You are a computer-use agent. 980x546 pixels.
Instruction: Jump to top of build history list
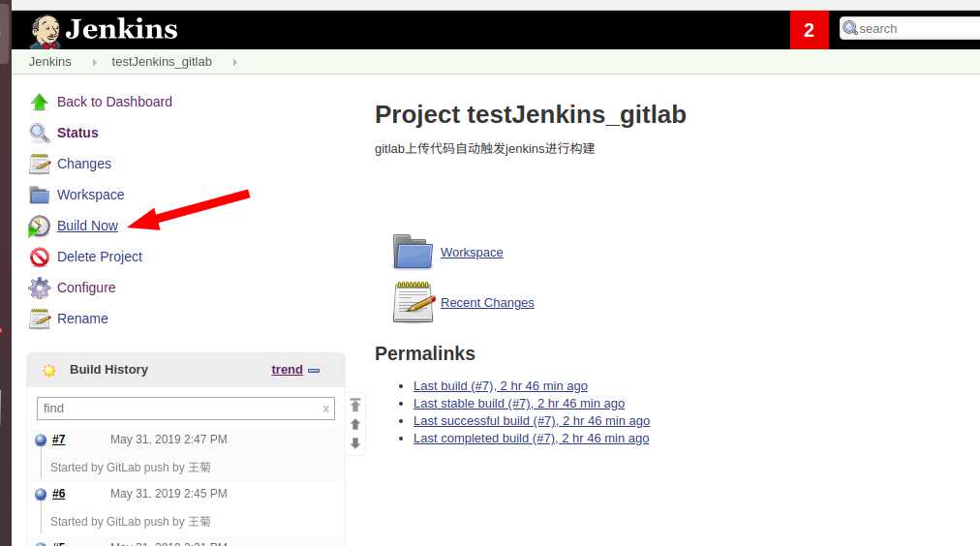coord(355,405)
